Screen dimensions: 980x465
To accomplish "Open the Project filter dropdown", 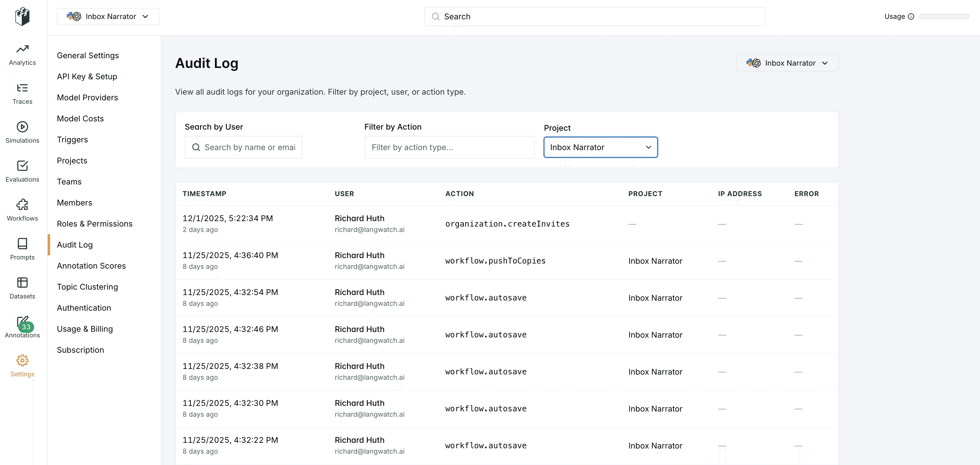I will (600, 147).
